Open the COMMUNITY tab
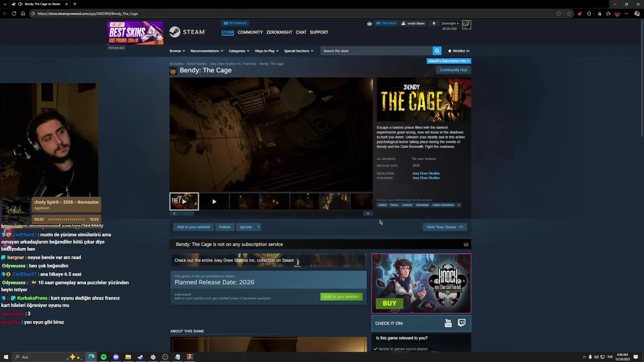Screen dimensions: 644x362 pos(250,32)
